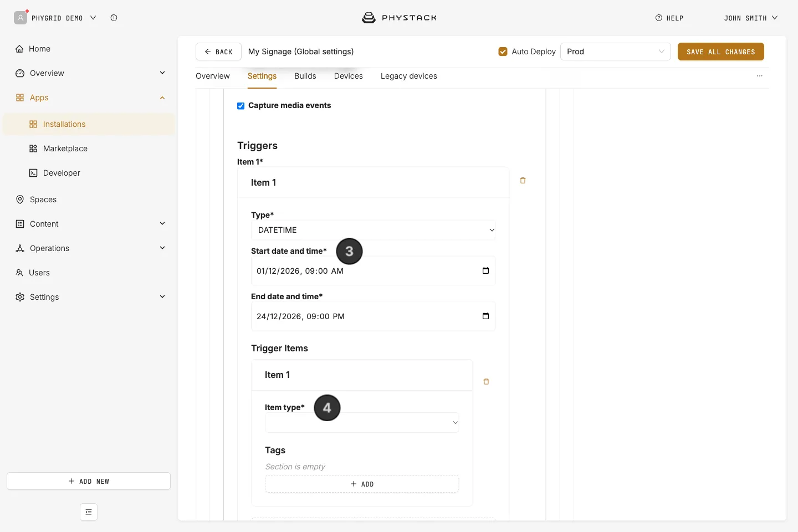
Task: Click the Phystack logo in the header
Action: point(399,18)
